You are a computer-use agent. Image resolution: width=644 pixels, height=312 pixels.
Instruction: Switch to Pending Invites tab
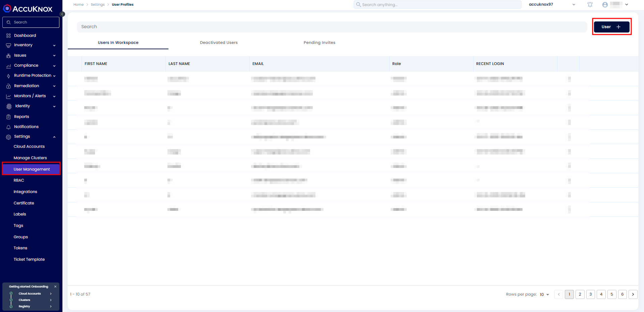pos(319,43)
